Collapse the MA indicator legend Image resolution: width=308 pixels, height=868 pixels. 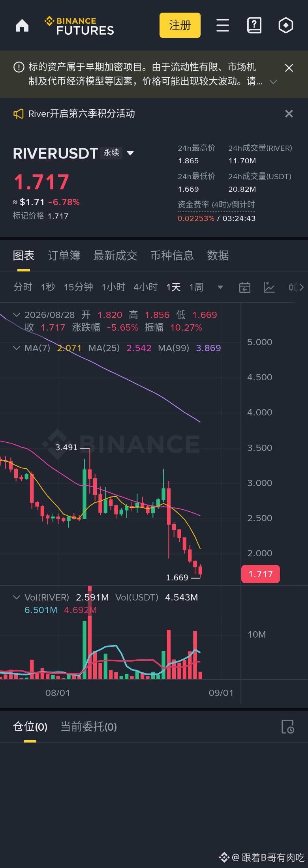pos(17,348)
